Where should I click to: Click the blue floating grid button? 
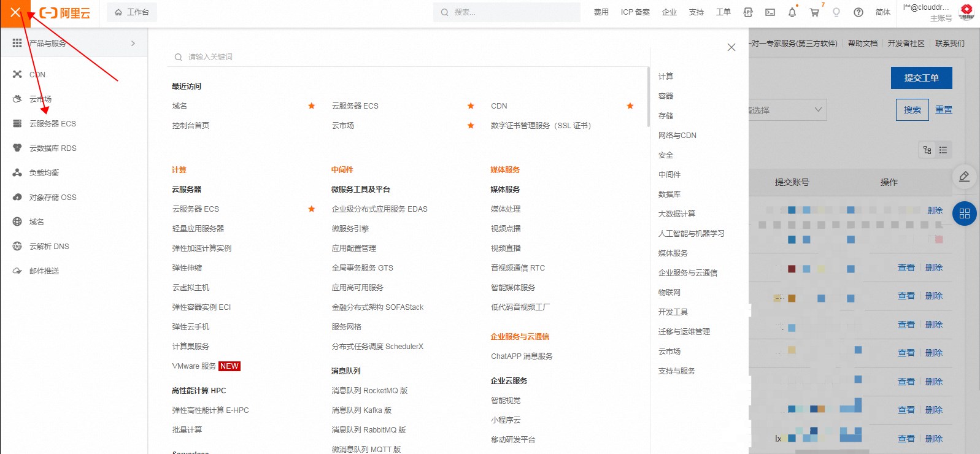965,214
